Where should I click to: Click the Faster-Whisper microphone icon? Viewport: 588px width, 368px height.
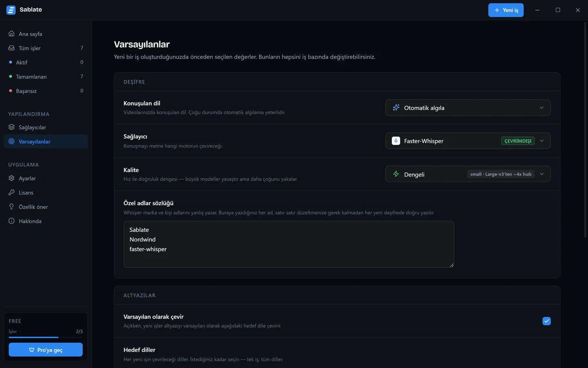pos(396,141)
